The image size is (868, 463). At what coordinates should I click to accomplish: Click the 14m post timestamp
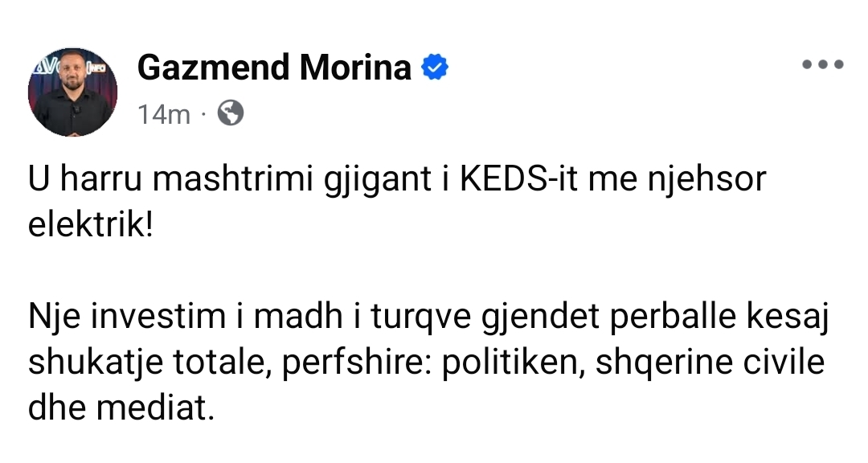click(x=163, y=115)
